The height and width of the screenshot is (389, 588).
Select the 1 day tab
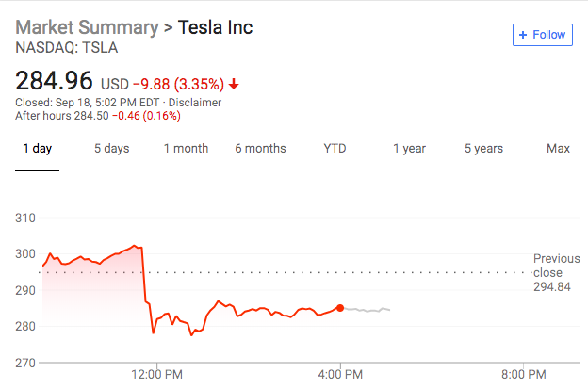[38, 148]
